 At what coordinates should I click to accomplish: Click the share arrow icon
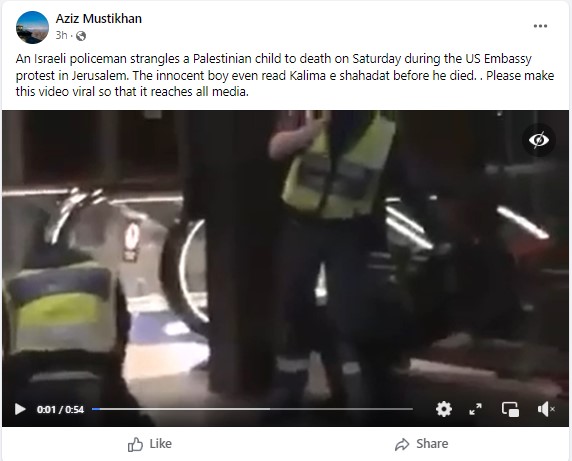click(402, 444)
